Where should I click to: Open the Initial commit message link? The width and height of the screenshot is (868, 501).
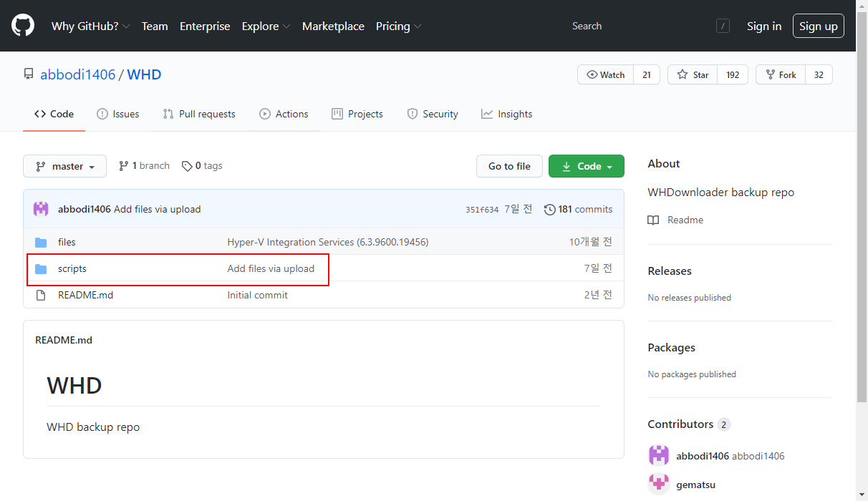coord(258,295)
